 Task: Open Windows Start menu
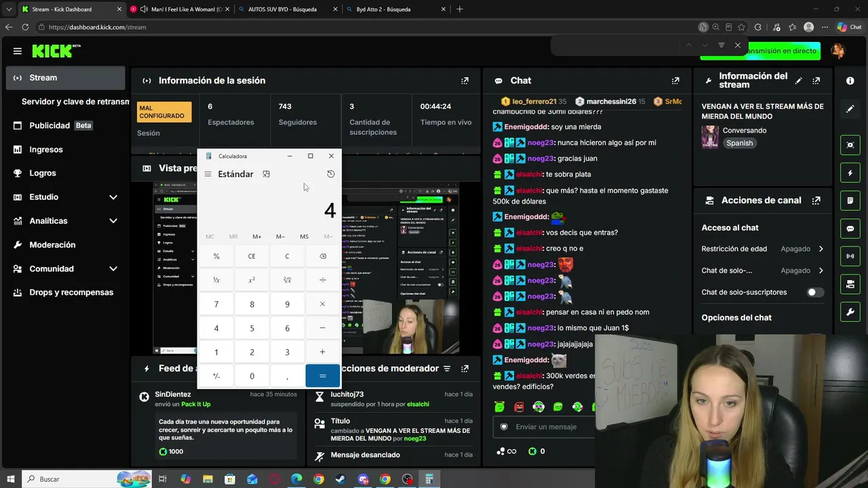click(11, 479)
